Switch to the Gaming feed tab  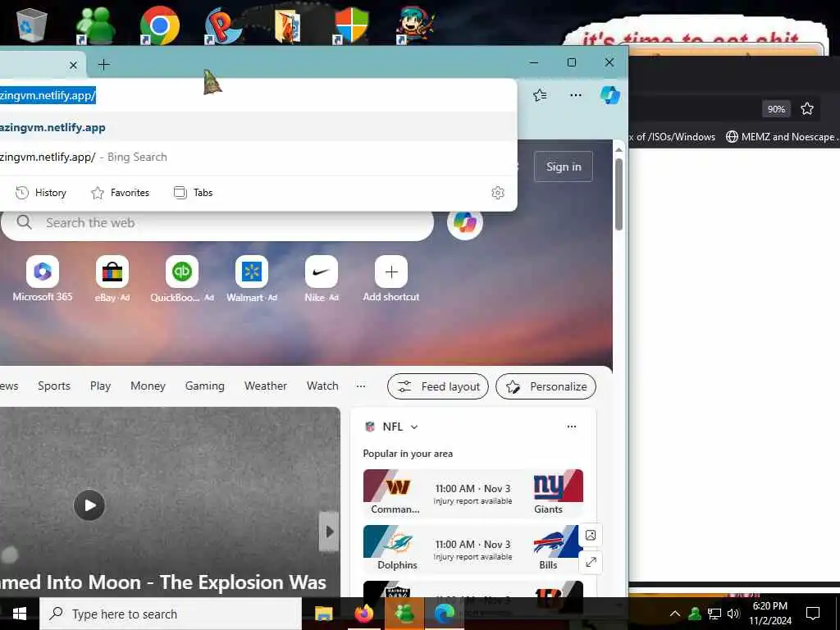[204, 386]
